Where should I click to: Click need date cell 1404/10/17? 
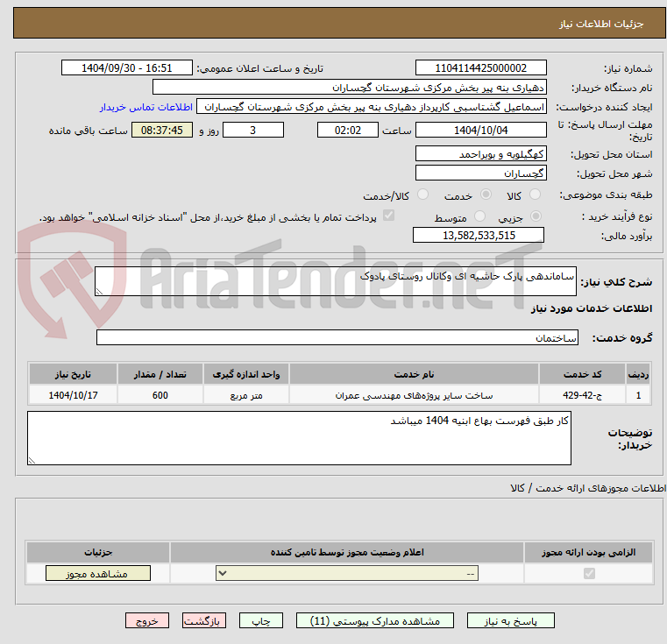tap(73, 395)
